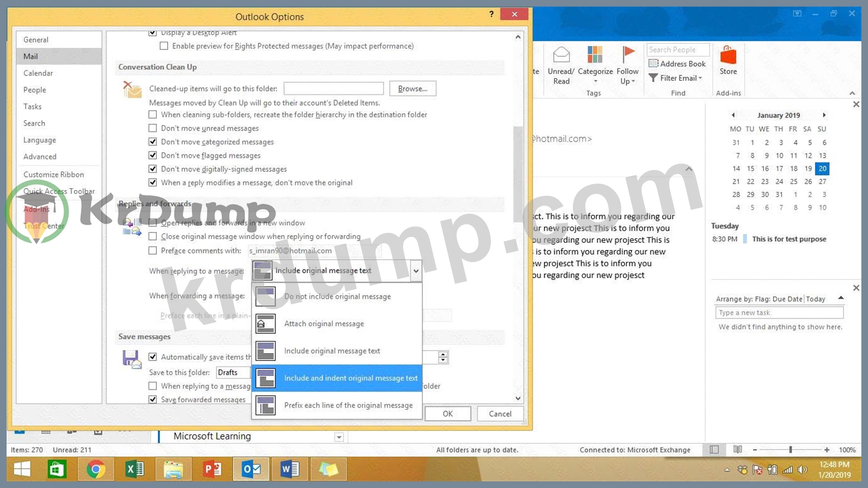Click the Browse... button
The image size is (868, 488).
(413, 88)
